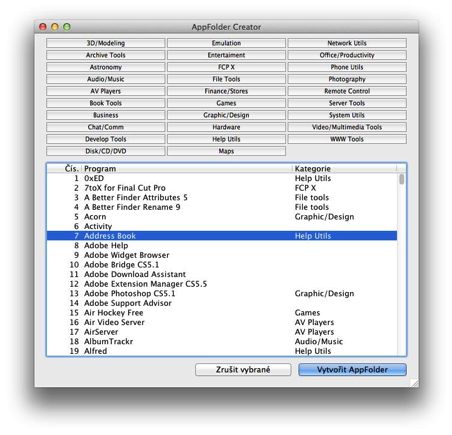452x435 pixels.
Task: Select the Acorn program row
Action: 222,217
